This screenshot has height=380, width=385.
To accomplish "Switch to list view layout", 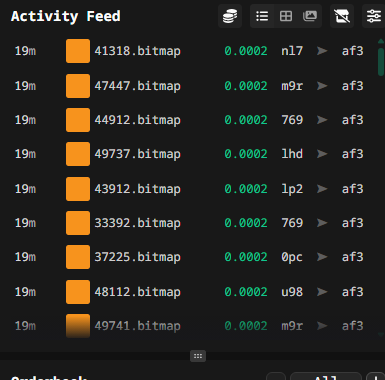I will 262,16.
